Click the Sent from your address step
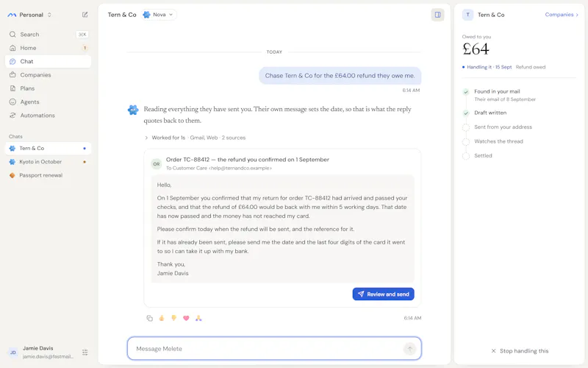This screenshot has width=588, height=368. pyautogui.click(x=503, y=127)
